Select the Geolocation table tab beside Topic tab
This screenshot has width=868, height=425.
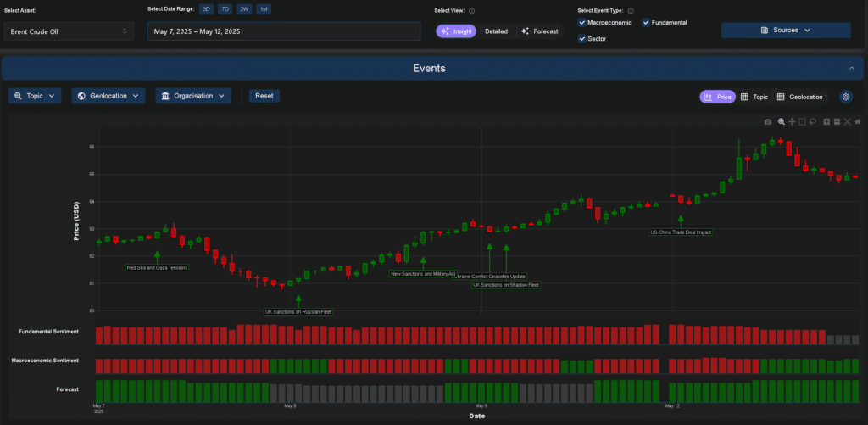tap(800, 97)
